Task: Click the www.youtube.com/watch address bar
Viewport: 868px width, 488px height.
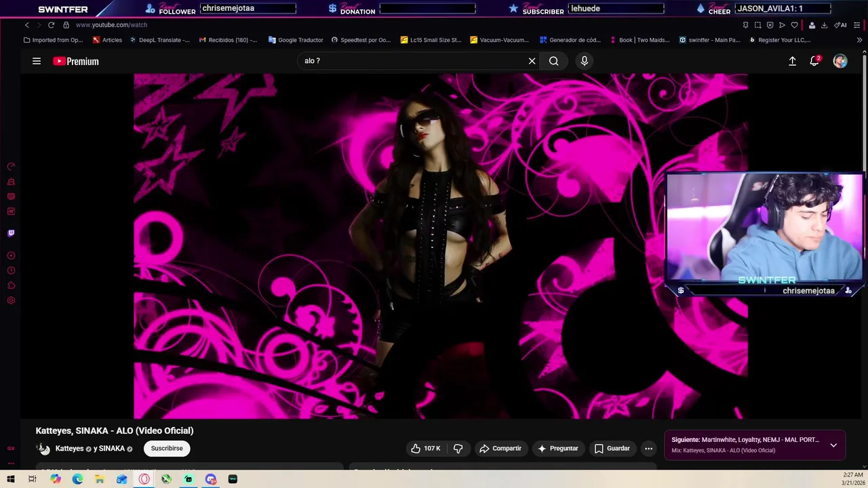Action: 111,25
